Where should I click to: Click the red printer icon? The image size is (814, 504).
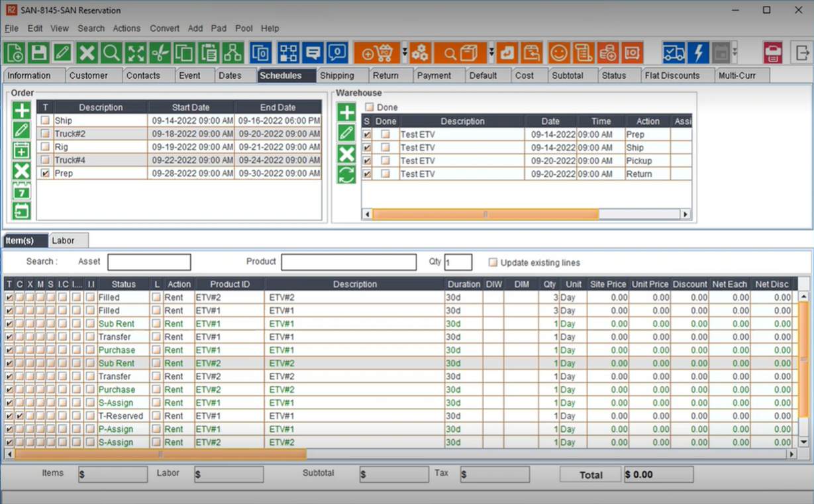[x=772, y=53]
